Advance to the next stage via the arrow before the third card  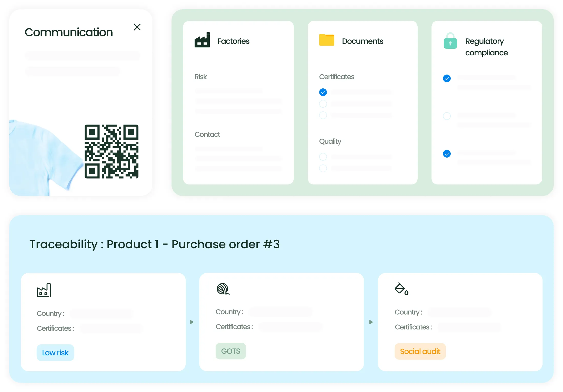pyautogui.click(x=371, y=322)
